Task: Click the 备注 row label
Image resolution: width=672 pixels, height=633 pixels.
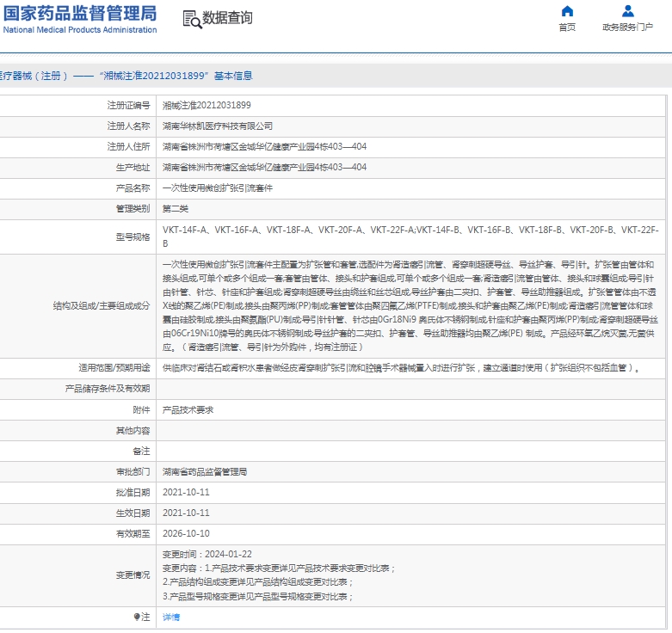Action: 141,451
